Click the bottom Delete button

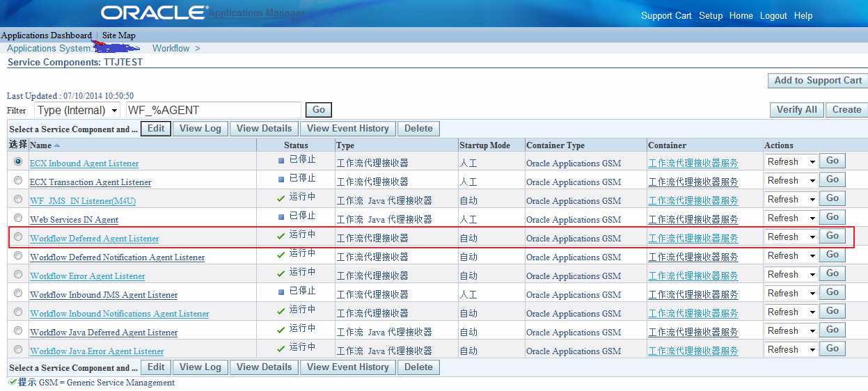pyautogui.click(x=418, y=367)
